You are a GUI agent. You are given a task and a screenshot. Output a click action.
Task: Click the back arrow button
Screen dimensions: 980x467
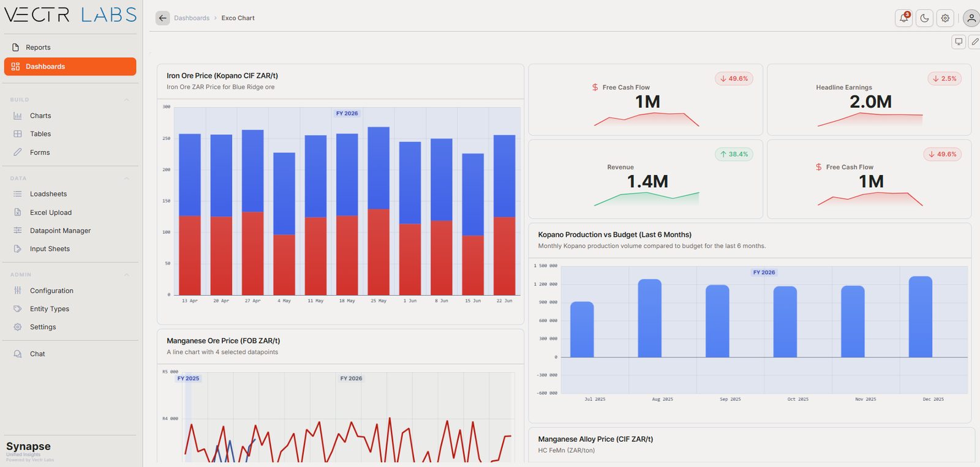[x=162, y=18]
